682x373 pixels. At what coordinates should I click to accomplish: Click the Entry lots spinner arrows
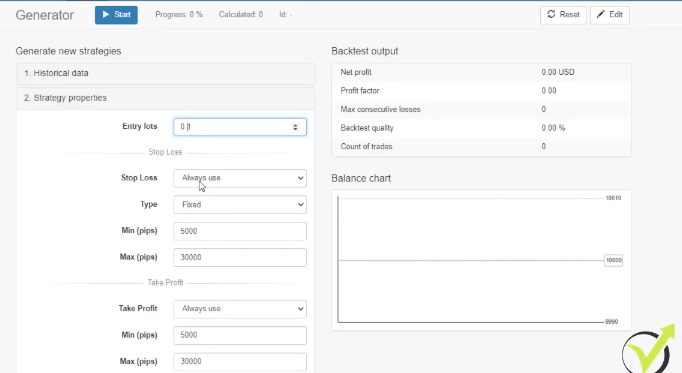[x=295, y=127]
